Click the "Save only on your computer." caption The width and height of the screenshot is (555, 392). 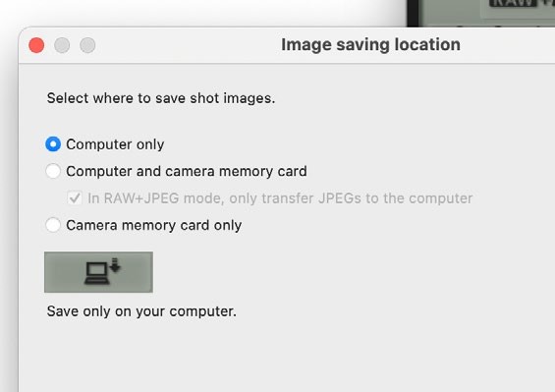click(141, 311)
